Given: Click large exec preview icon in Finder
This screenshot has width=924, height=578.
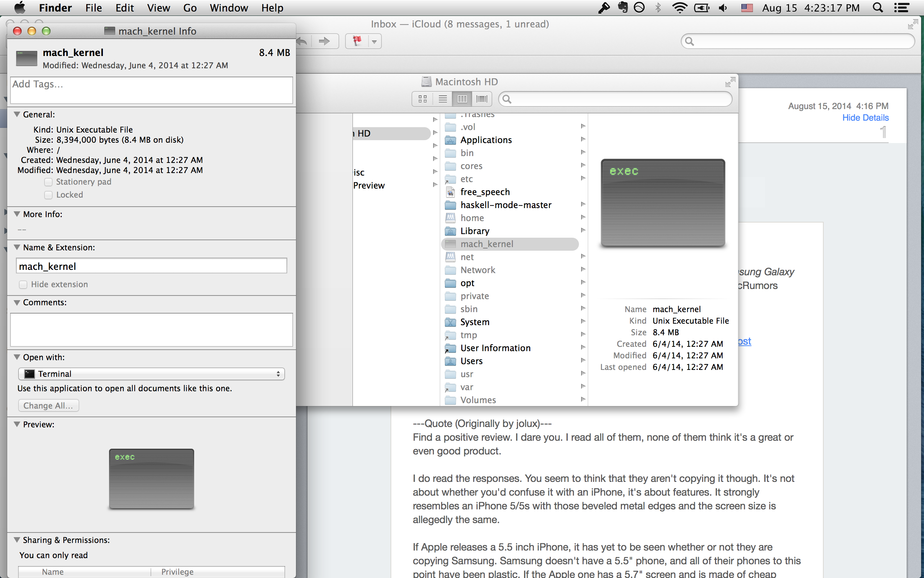Looking at the screenshot, I should point(663,203).
